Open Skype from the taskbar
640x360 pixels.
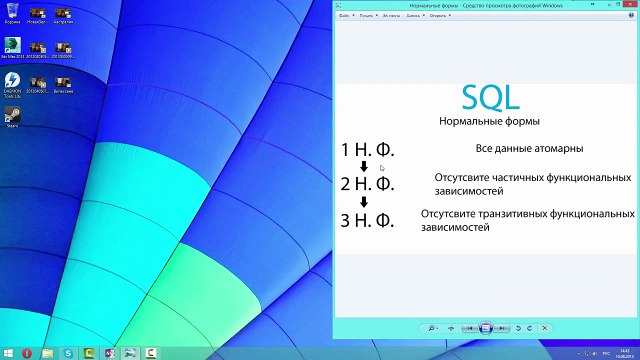coord(68,353)
